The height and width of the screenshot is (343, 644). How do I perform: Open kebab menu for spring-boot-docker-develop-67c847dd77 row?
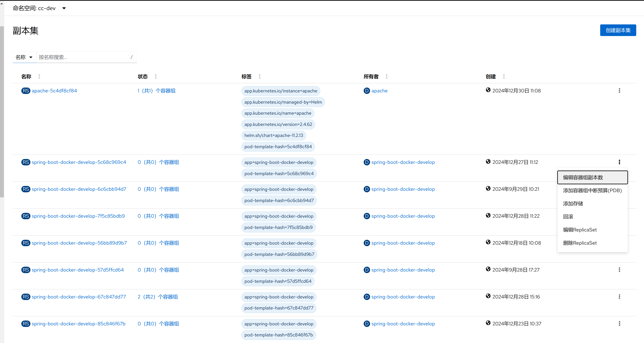(x=619, y=297)
